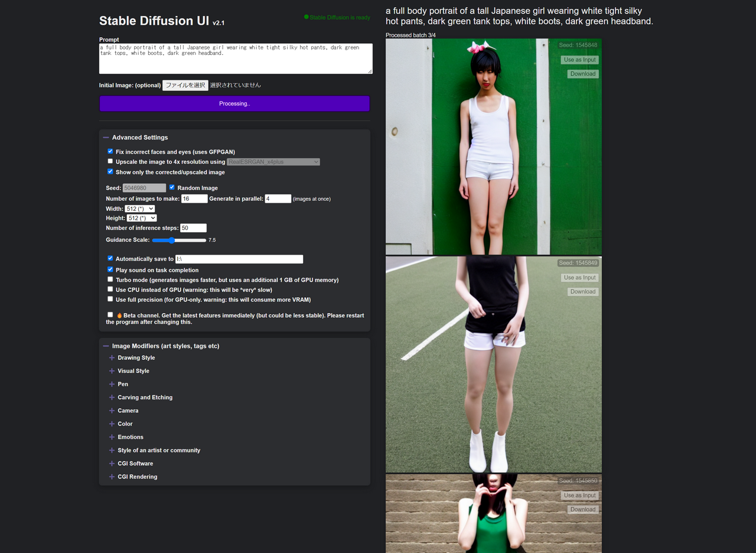Viewport: 756px width, 553px height.
Task: Open the upscaler model dropdown
Action: pos(273,161)
